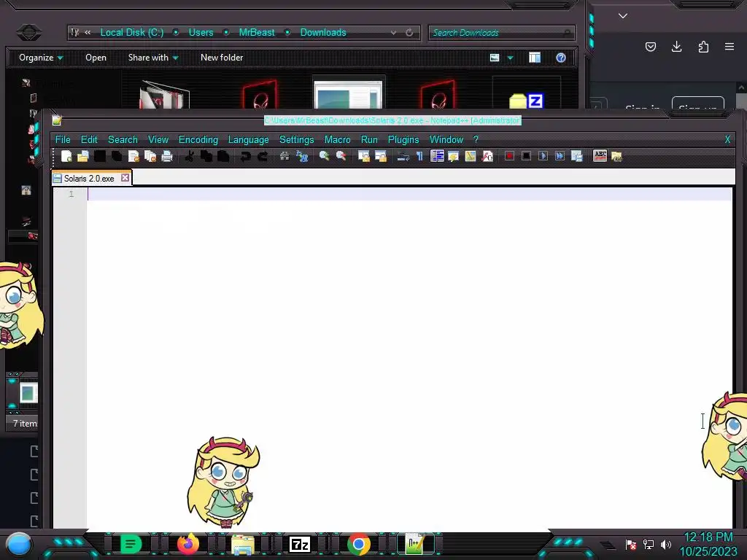747x560 pixels.
Task: Open Firefox from the taskbar
Action: 187,544
